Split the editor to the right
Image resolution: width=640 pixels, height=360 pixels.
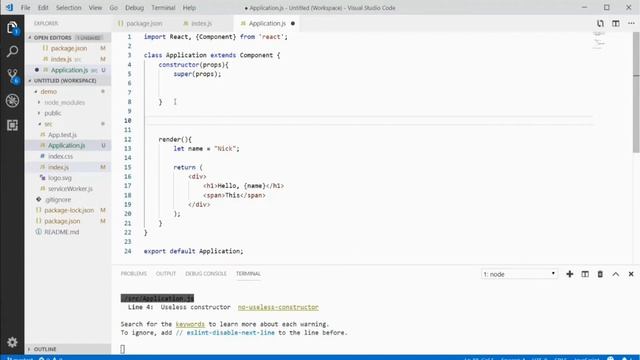tap(616, 24)
